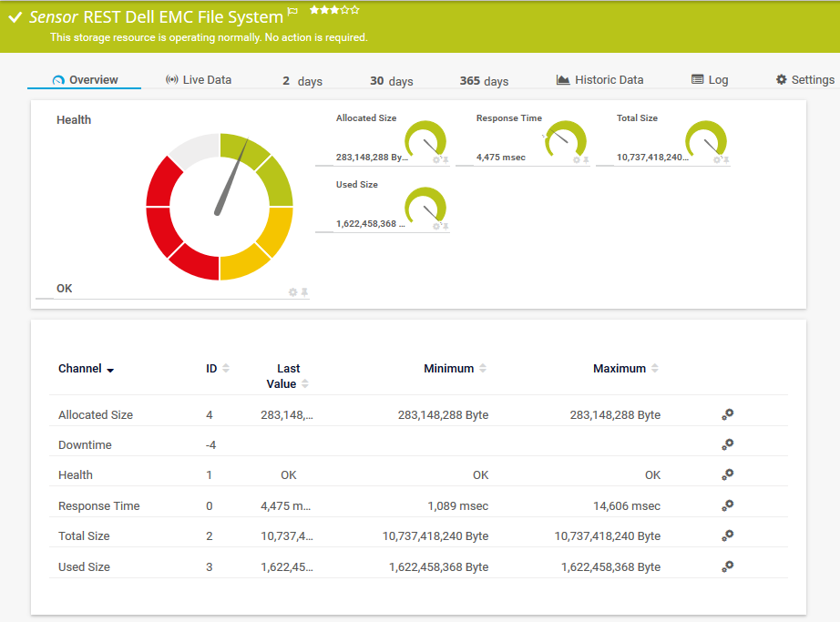This screenshot has width=840, height=622.
Task: Pin the Health gauge using pin icon
Action: coord(304,292)
